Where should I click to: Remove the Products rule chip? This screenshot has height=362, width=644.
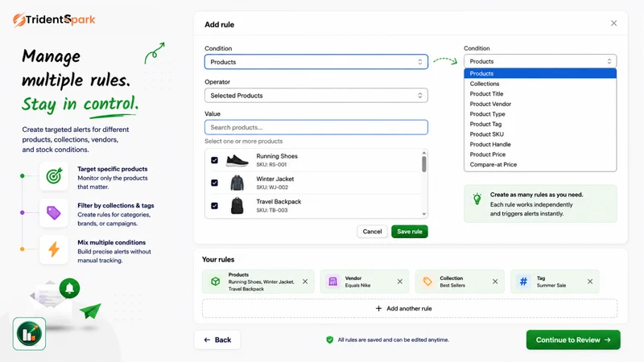pyautogui.click(x=305, y=282)
